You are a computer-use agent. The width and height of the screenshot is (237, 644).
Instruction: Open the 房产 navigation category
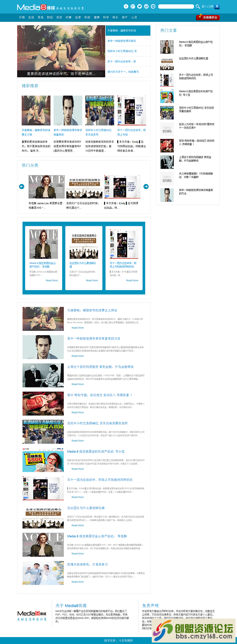[125, 17]
